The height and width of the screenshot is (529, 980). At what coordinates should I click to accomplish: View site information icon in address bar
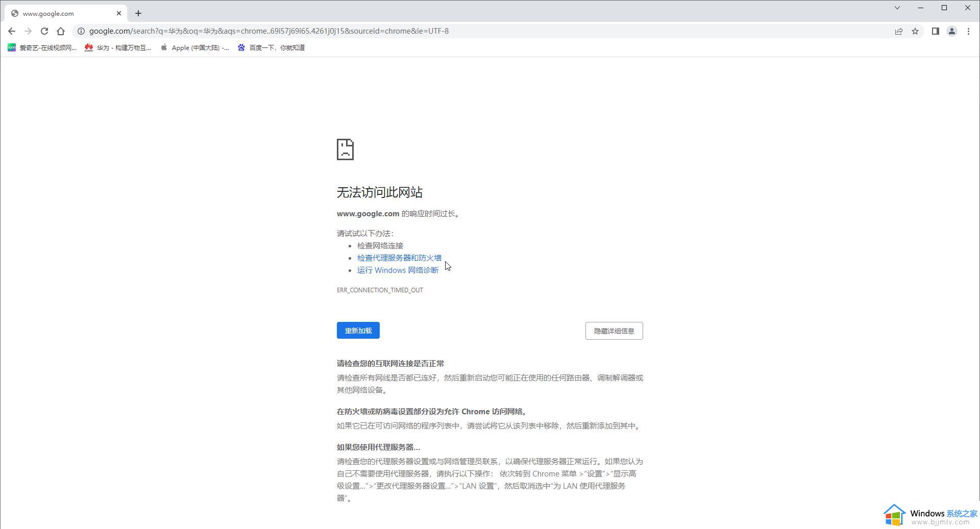pos(81,31)
